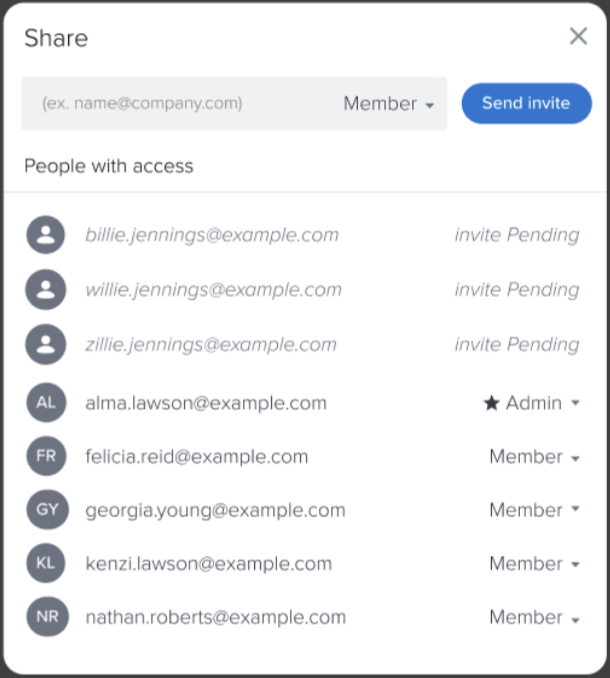Expand kenzi.lawson's Member role dropdown

pyautogui.click(x=534, y=564)
